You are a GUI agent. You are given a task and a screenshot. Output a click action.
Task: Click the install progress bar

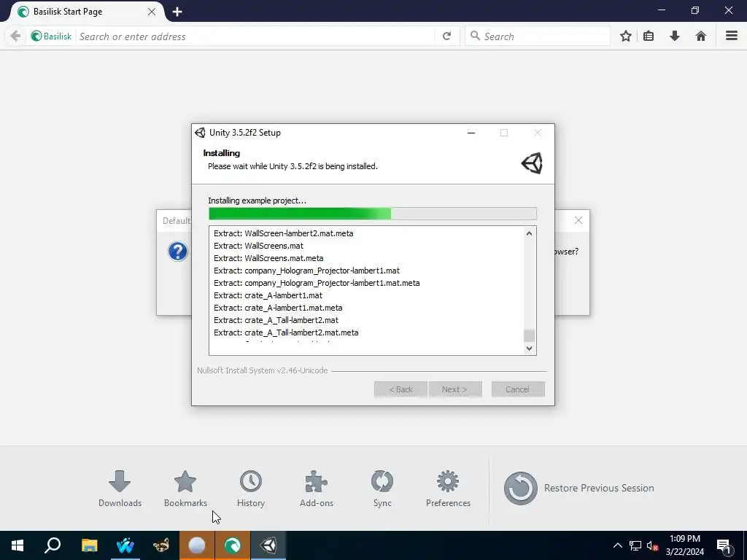[373, 214]
